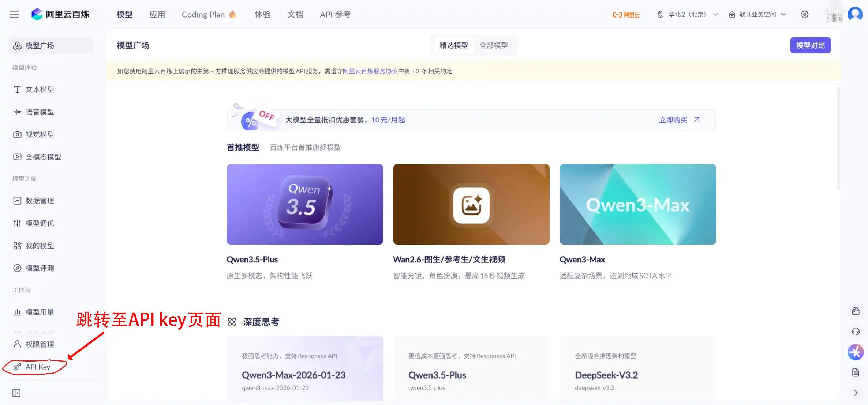Image resolution: width=868 pixels, height=405 pixels.
Task: Switch to the 精选模型 tab
Action: (454, 45)
